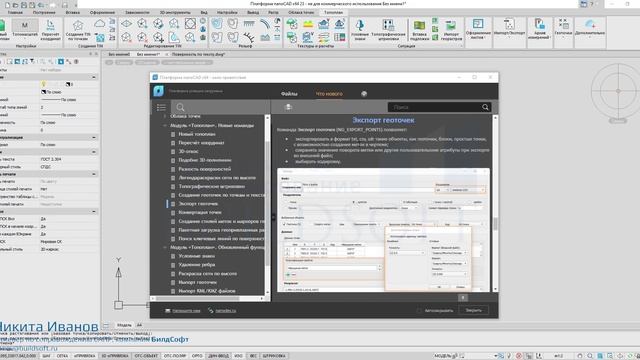
Task: Toggle 3D оПРИВЯЗКА in status bar
Action: click(115, 356)
